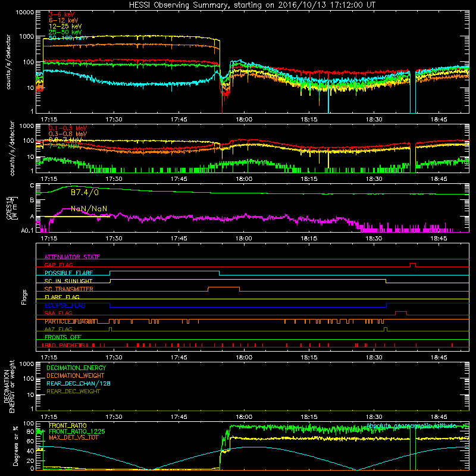The image size is (476, 476).
Task: Select the FLARE_FLAG label
Action: tap(62, 297)
